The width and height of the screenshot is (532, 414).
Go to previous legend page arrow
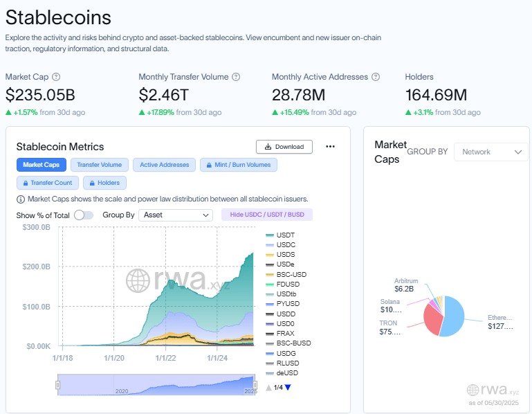coord(268,388)
